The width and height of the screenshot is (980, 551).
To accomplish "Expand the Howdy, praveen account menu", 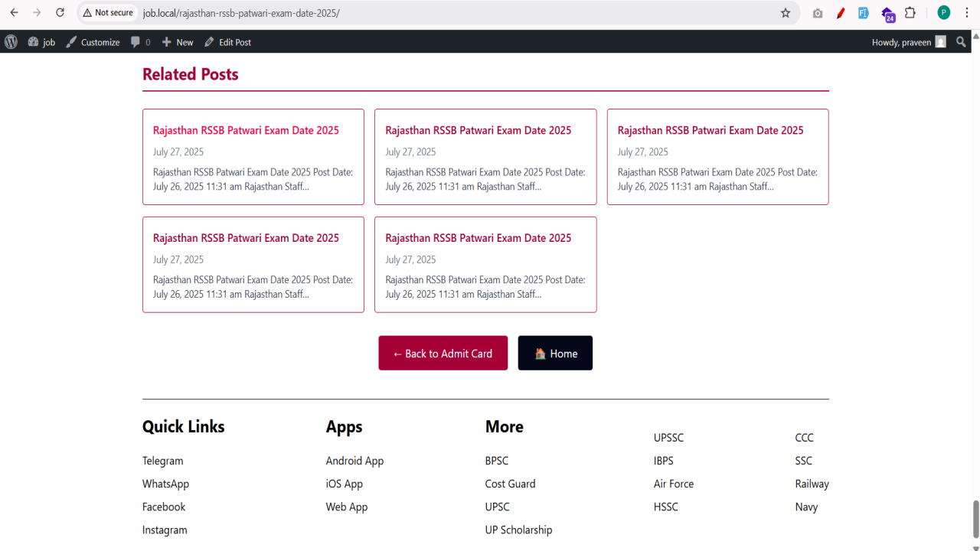I will tap(909, 42).
